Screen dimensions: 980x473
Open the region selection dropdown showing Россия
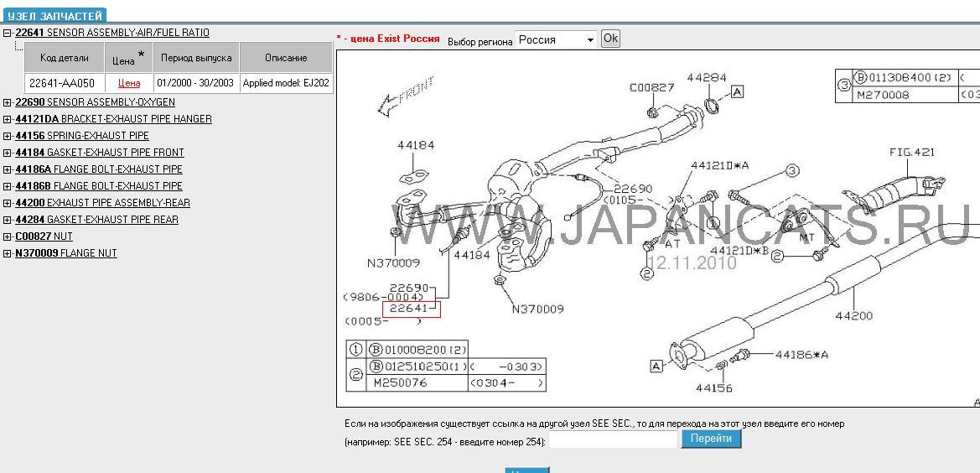pyautogui.click(x=556, y=39)
